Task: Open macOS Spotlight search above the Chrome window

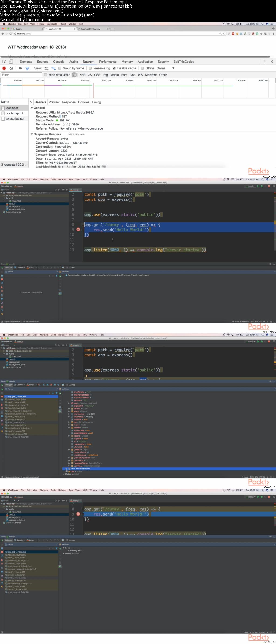Action: pyautogui.click(x=263, y=24)
